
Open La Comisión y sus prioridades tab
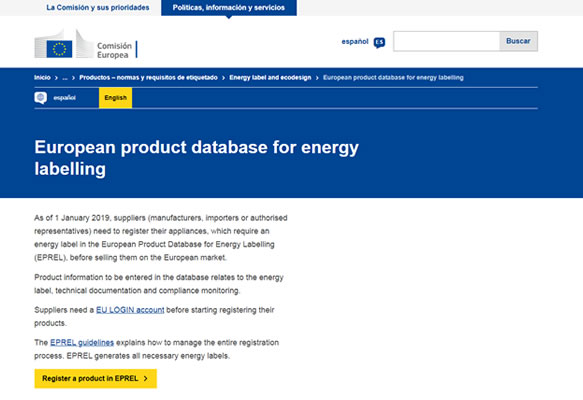pyautogui.click(x=98, y=7)
